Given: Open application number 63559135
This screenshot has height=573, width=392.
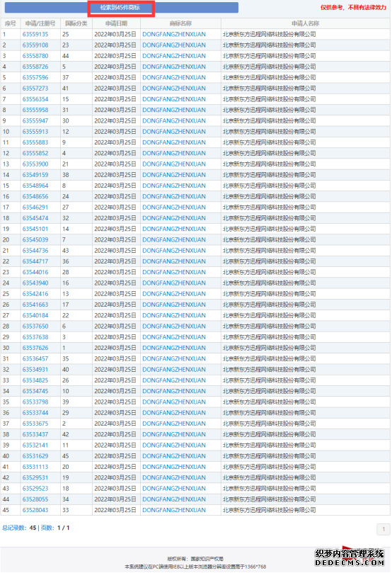Looking at the screenshot, I should [x=35, y=34].
